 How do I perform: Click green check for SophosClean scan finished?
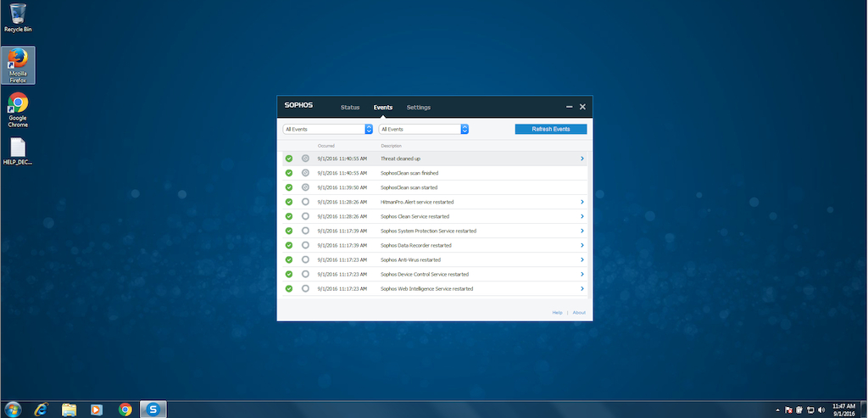(x=289, y=173)
